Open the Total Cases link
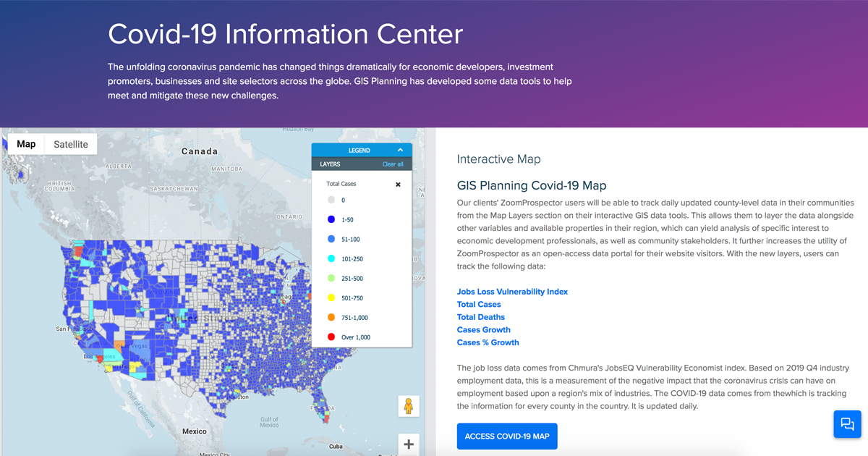This screenshot has height=456, width=868. 479,305
